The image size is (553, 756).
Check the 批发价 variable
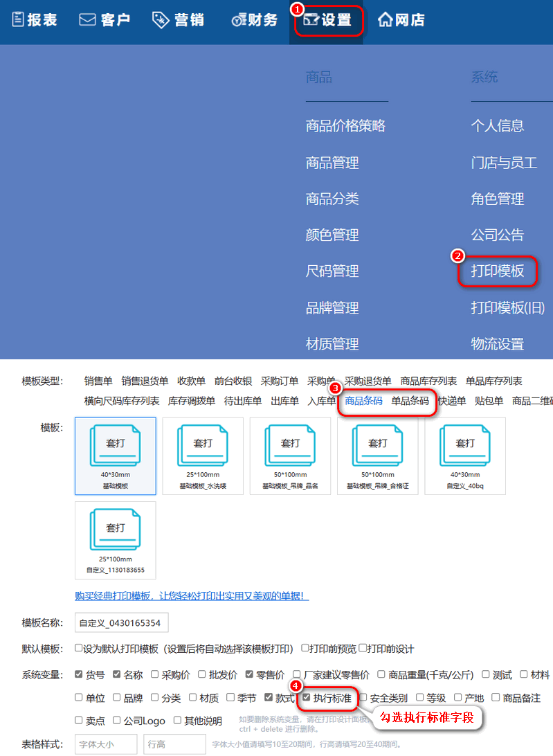click(201, 674)
